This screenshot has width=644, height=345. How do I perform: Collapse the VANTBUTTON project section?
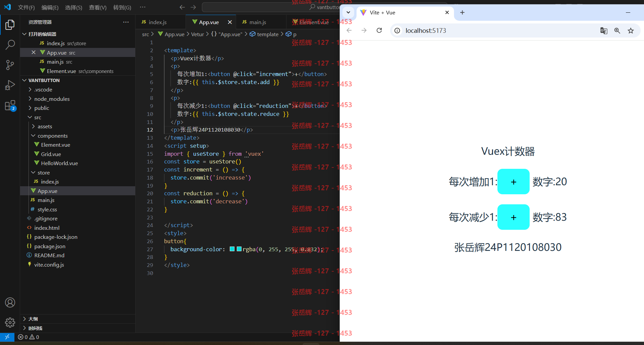coord(24,80)
